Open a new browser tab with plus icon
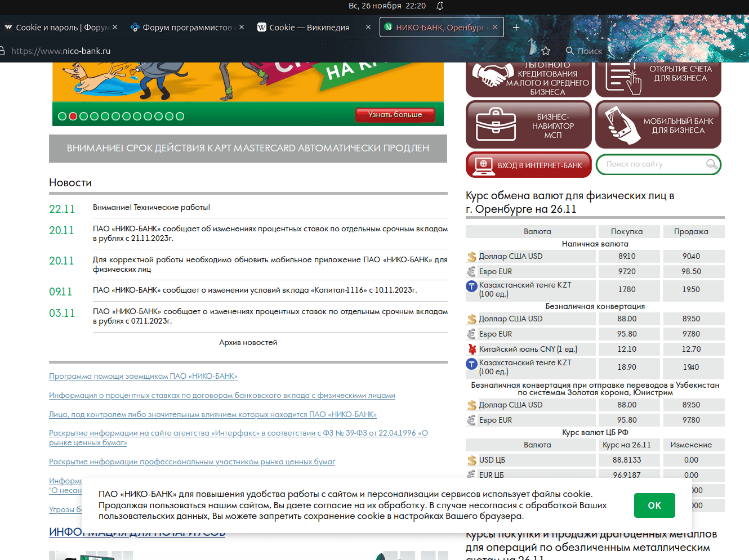 [x=516, y=27]
